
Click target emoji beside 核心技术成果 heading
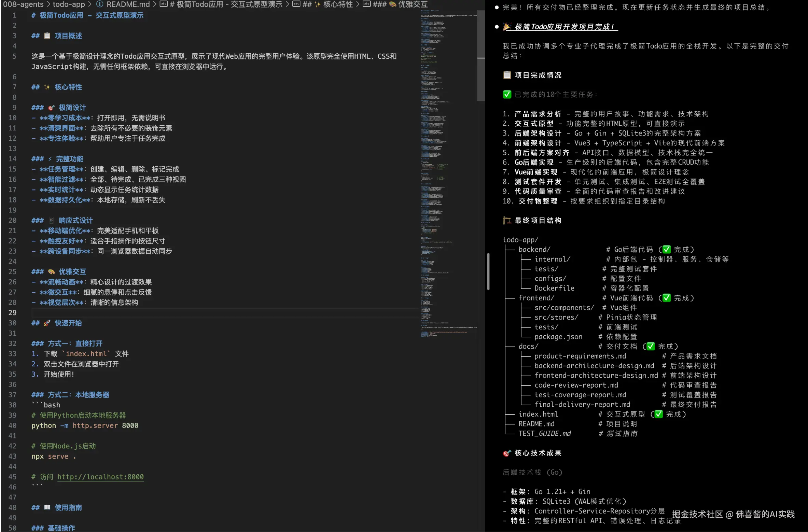[x=507, y=453]
